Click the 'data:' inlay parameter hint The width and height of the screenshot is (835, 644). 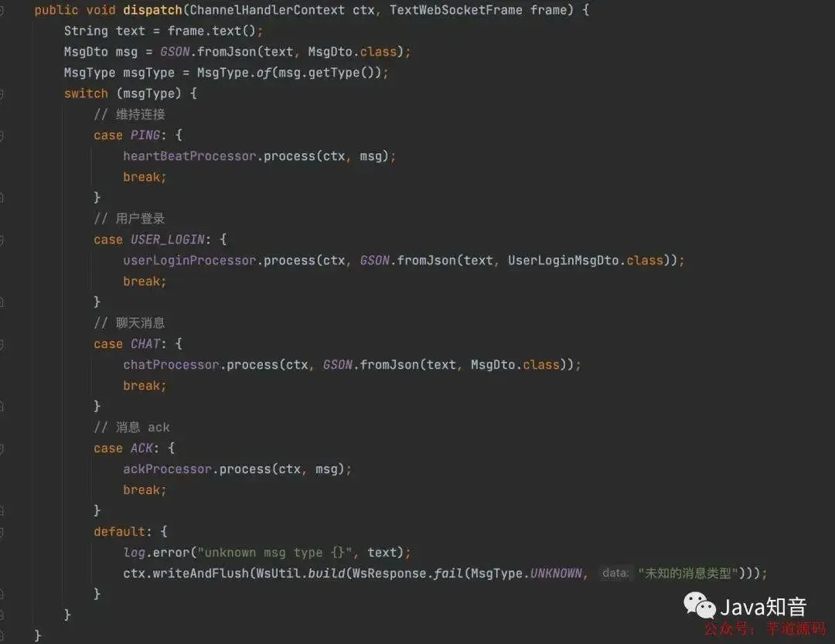(x=615, y=573)
